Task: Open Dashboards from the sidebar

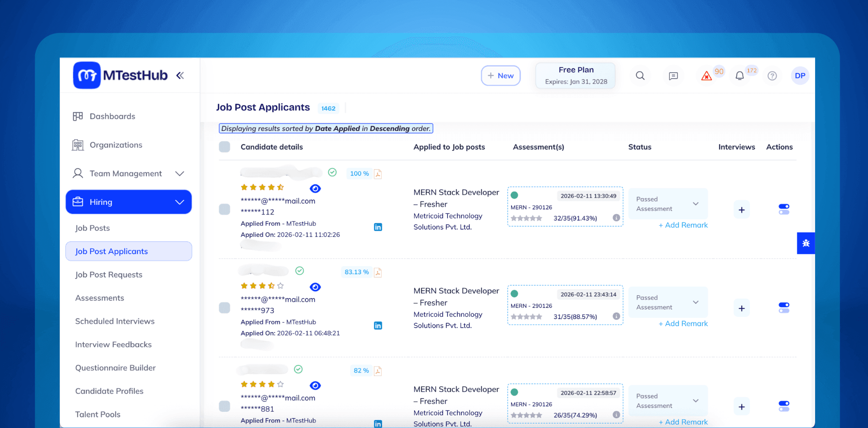Action: point(112,116)
